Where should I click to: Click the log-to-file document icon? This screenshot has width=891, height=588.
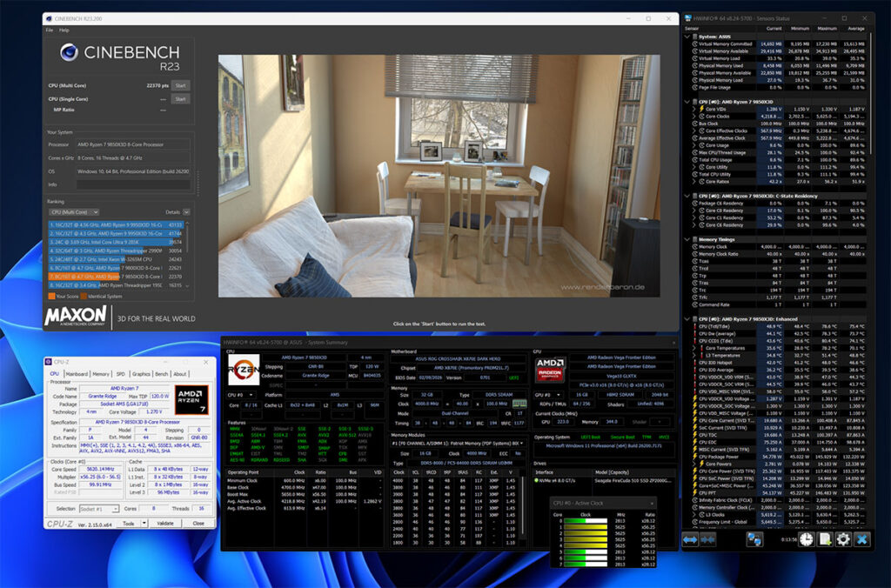click(x=824, y=539)
